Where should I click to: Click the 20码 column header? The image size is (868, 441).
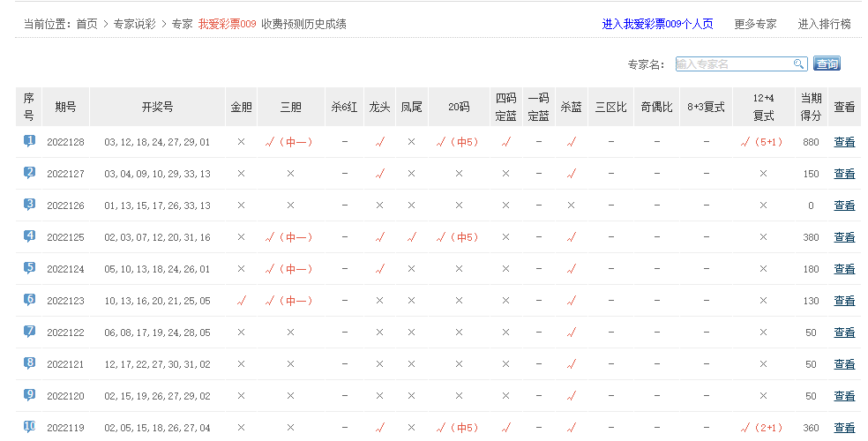point(459,107)
